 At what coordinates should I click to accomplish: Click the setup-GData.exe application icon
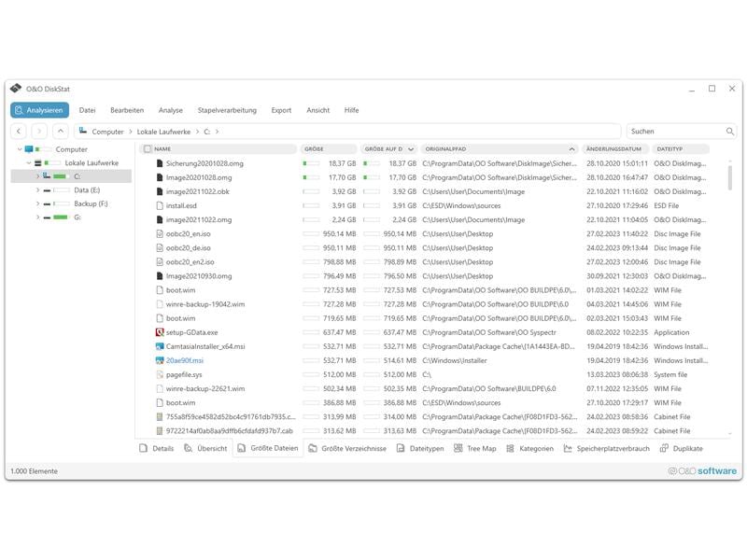(160, 332)
